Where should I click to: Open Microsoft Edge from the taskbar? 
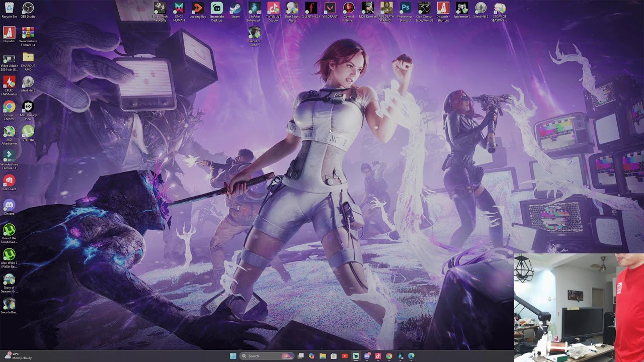pos(411,356)
